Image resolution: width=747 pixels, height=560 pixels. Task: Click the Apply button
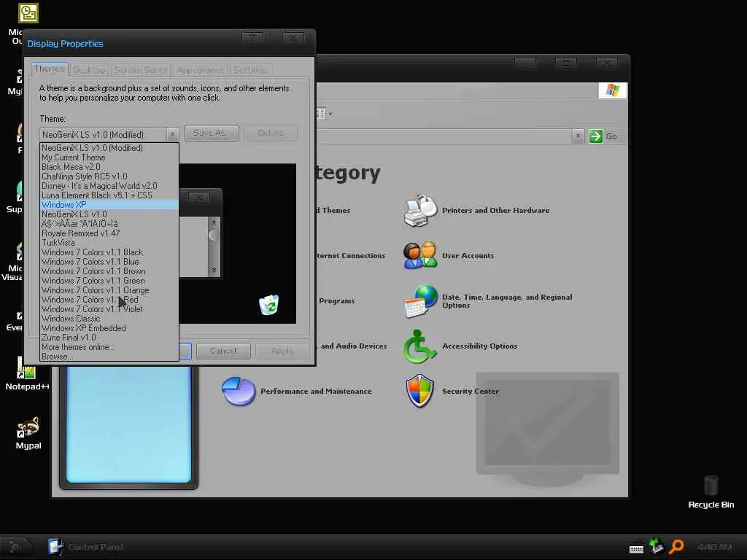coord(282,351)
